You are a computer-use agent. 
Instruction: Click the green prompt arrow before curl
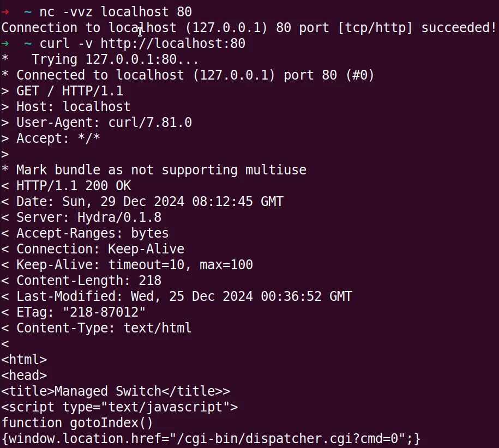5,43
